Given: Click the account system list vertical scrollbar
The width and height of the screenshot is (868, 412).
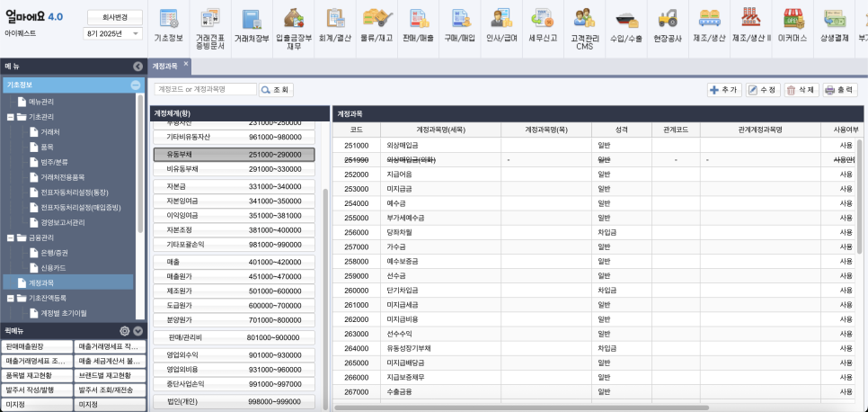Looking at the screenshot, I should pyautogui.click(x=325, y=300).
